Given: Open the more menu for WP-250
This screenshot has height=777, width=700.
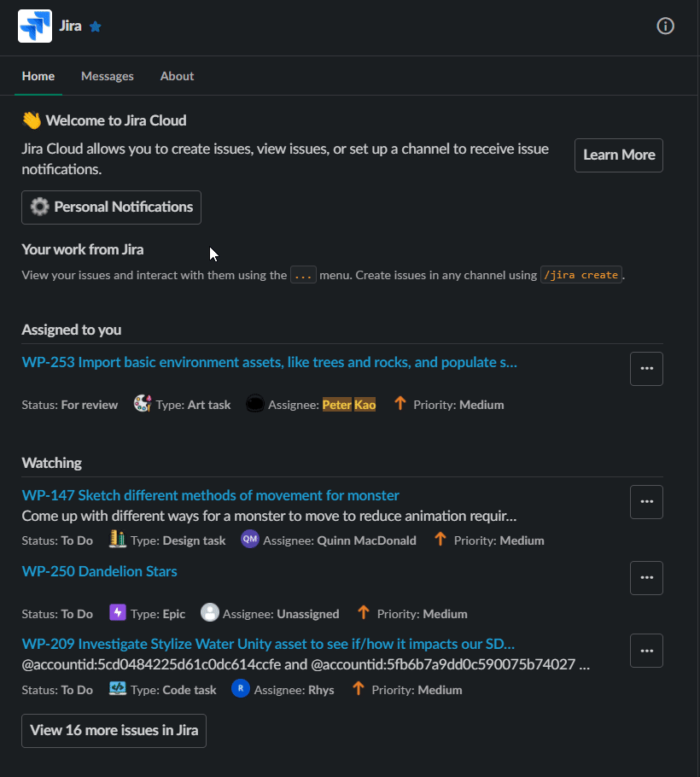Looking at the screenshot, I should point(646,578).
